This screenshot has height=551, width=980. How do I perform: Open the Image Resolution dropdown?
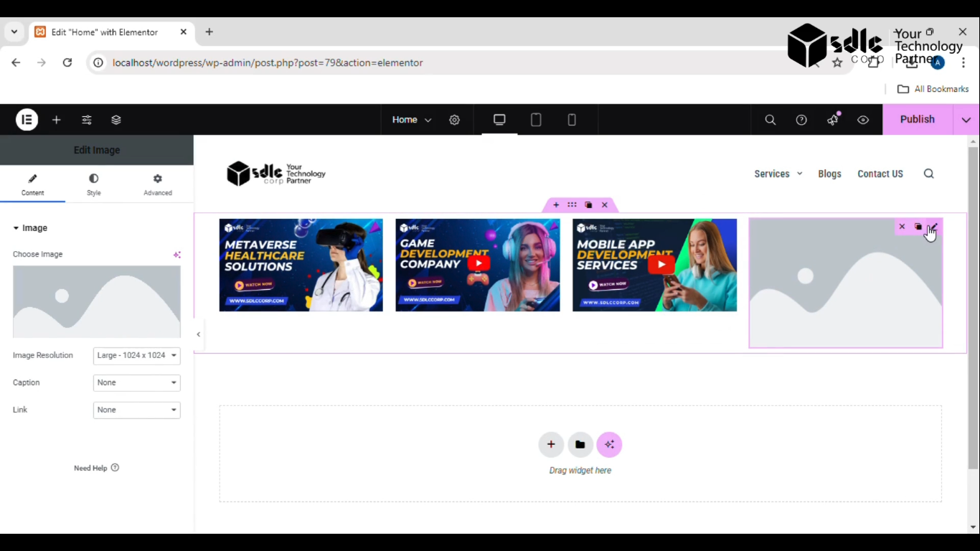136,356
